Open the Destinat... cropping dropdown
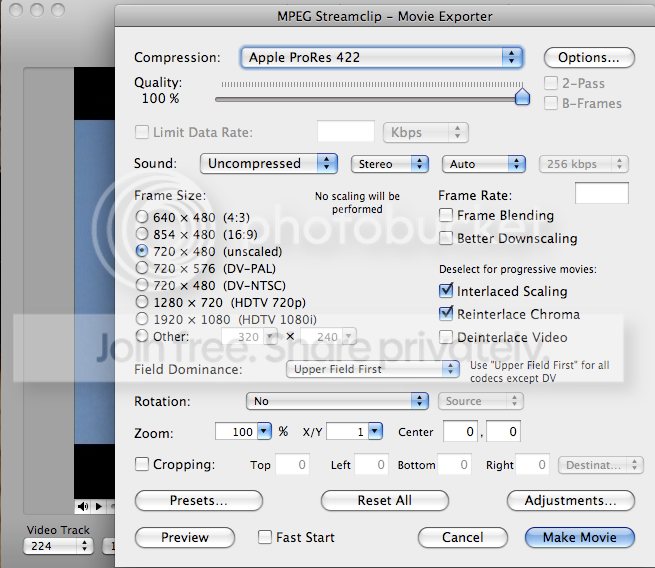655x568 pixels. (x=601, y=465)
